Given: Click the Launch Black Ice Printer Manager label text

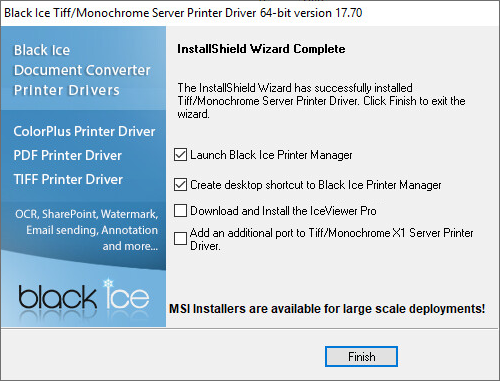Looking at the screenshot, I should [271, 155].
